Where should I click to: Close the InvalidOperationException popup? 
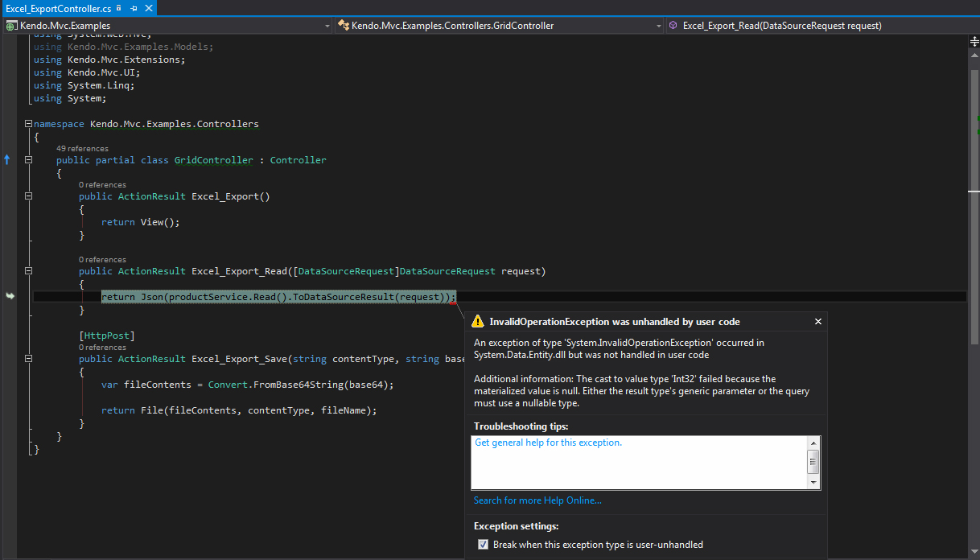[x=818, y=322]
